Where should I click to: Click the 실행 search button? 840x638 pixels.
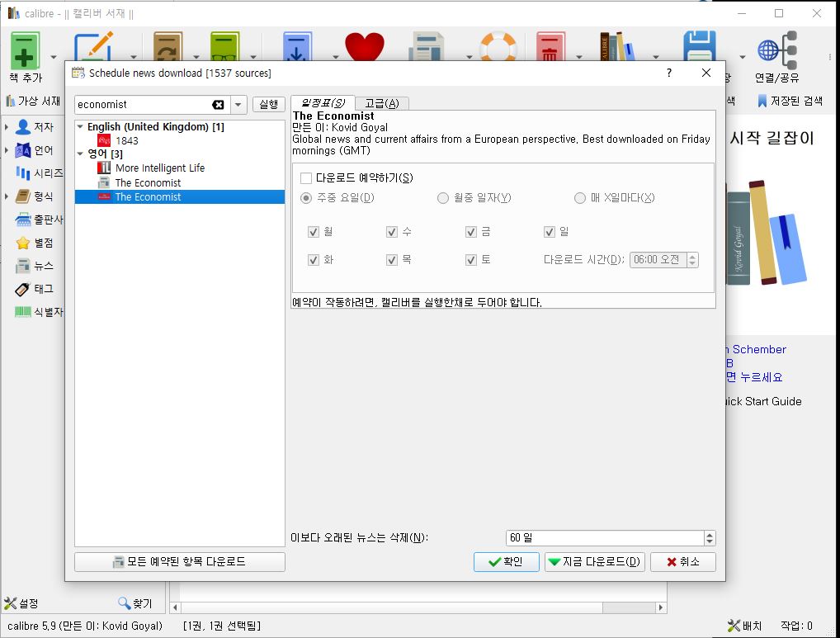coord(268,105)
